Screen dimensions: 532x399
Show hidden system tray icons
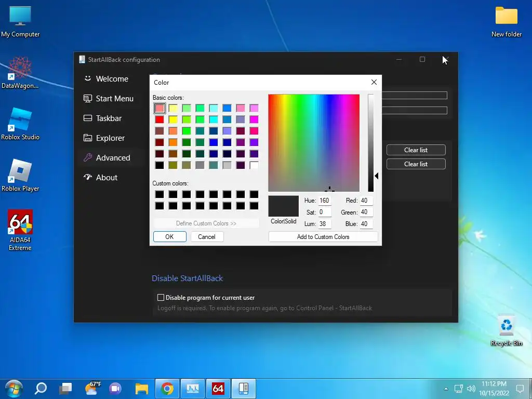[446, 389]
